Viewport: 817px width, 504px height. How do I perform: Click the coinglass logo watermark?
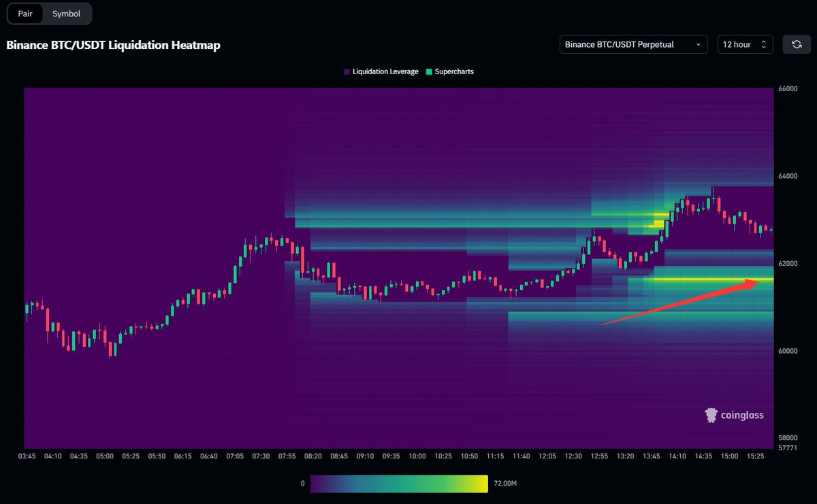click(x=734, y=415)
